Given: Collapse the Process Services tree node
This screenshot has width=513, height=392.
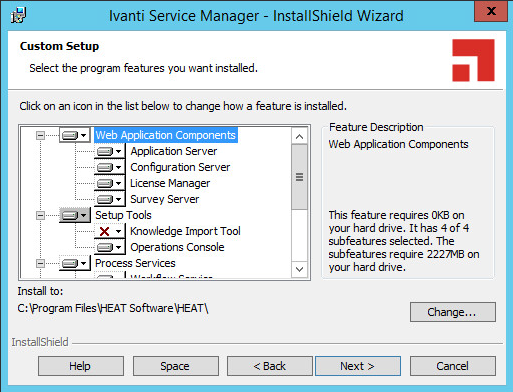Looking at the screenshot, I should click(40, 263).
